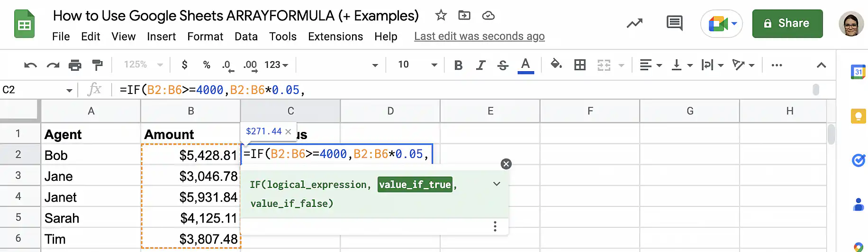Open the activity dashboard trend icon
The image size is (868, 252).
634,23
